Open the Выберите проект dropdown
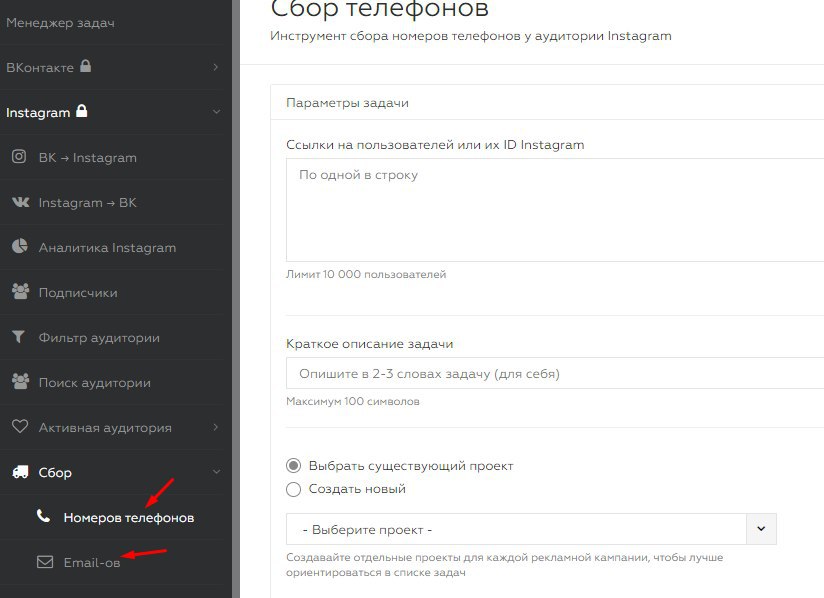The height and width of the screenshot is (598, 824). (x=531, y=529)
